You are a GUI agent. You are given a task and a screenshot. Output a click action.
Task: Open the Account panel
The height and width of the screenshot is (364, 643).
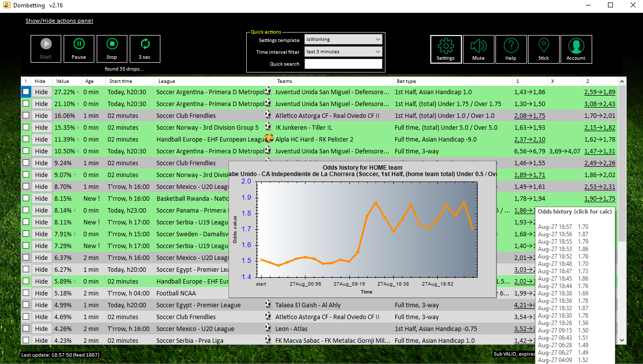tap(576, 49)
